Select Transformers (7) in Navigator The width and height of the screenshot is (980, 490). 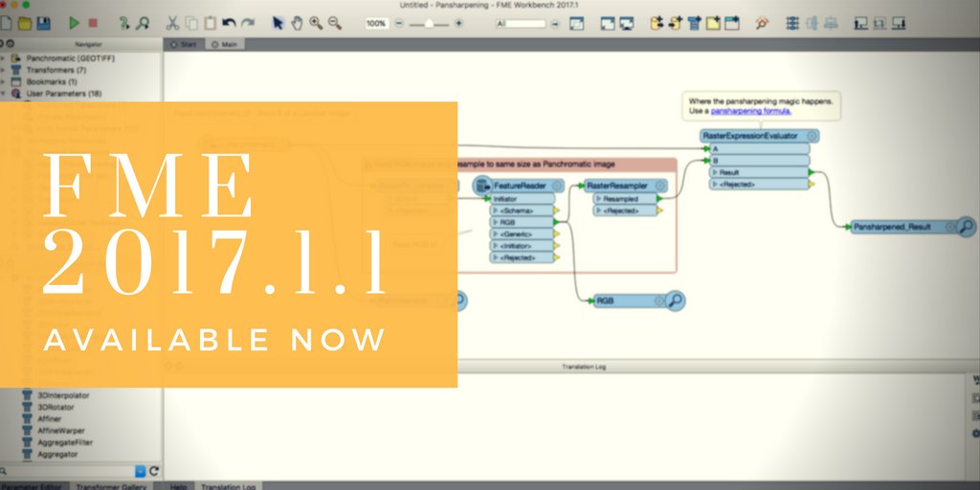coord(56,70)
